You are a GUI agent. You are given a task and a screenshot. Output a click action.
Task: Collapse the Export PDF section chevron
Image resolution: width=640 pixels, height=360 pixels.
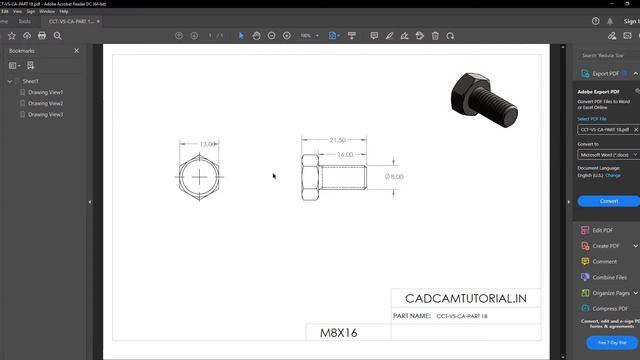tap(636, 73)
